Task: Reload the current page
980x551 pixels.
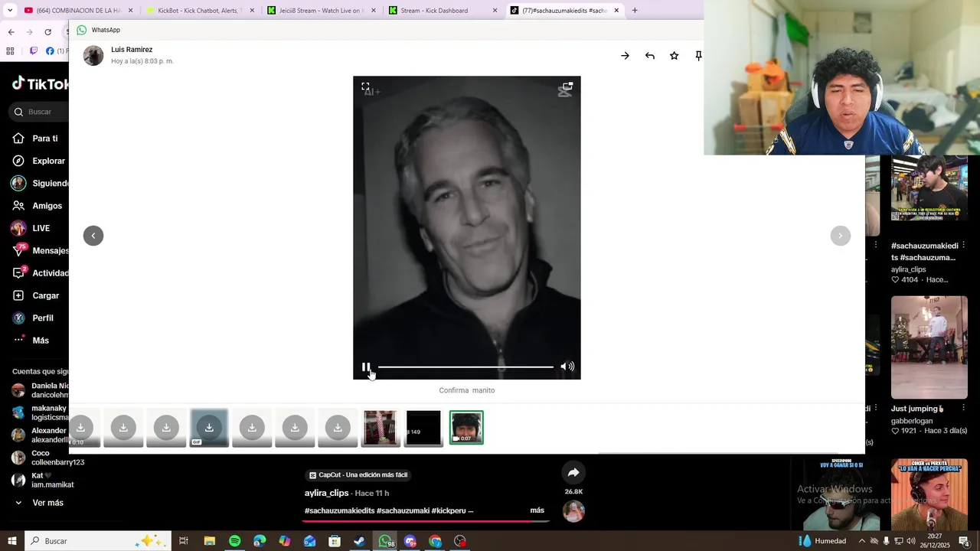Action: (x=47, y=32)
